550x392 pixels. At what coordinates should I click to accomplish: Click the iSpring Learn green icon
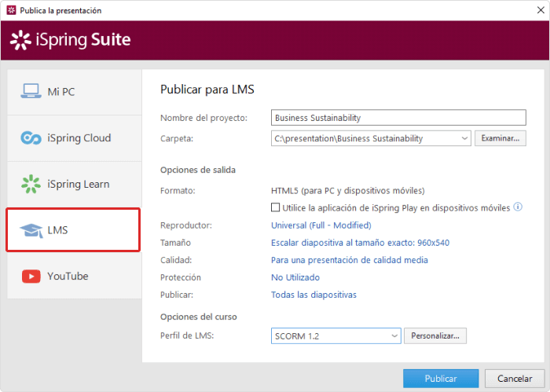coord(31,184)
